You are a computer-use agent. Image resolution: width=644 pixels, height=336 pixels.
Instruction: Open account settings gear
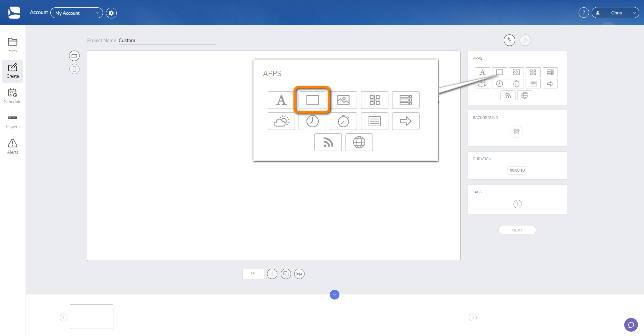[x=111, y=13]
